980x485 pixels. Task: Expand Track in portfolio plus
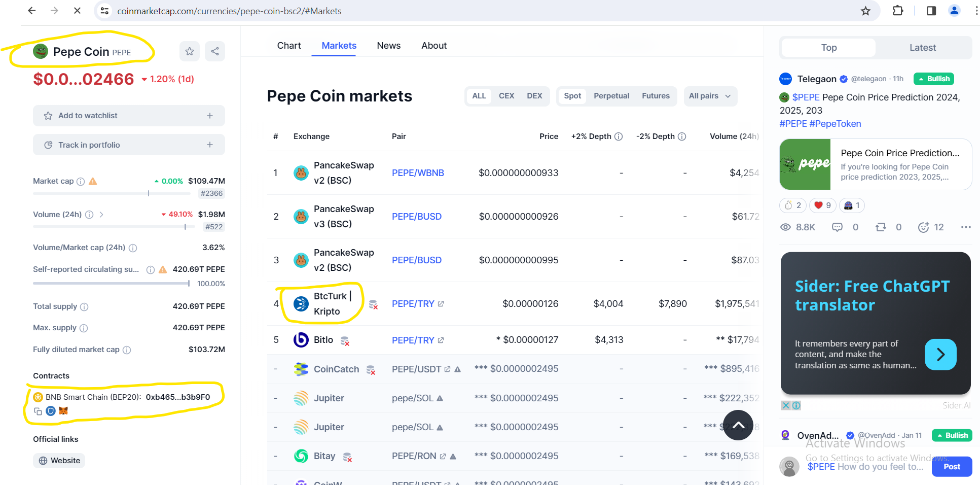[x=210, y=145]
